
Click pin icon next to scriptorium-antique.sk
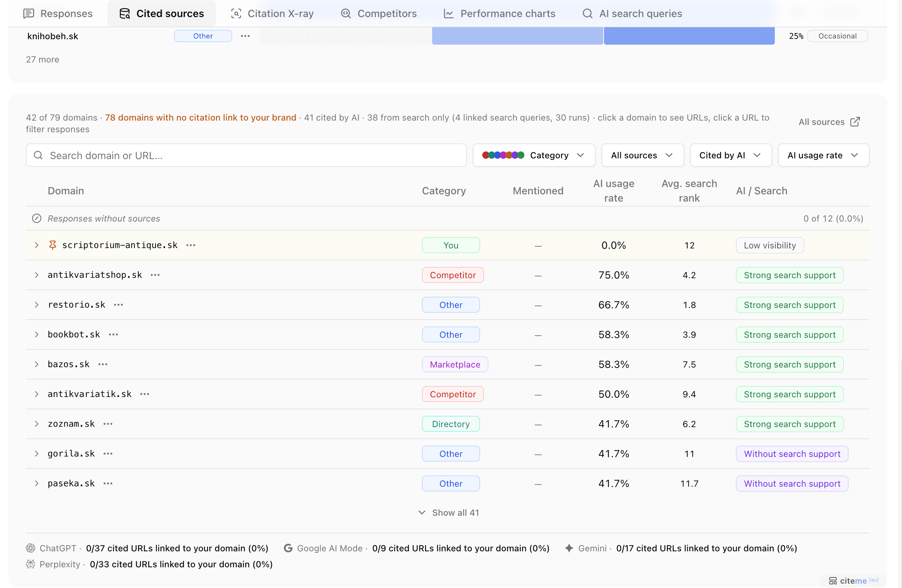click(x=53, y=245)
